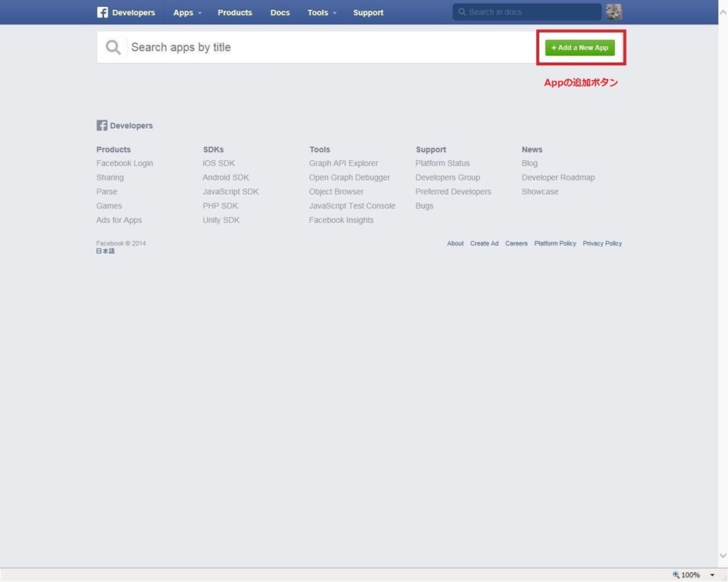Screen dimensions: 728x582
Task: Open the Games link
Action: pos(109,205)
